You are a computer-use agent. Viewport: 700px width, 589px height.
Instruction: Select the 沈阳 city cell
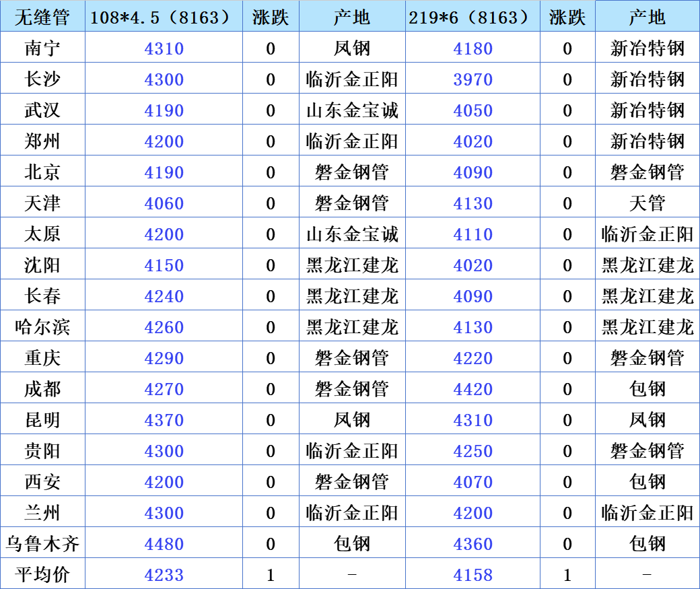42,265
